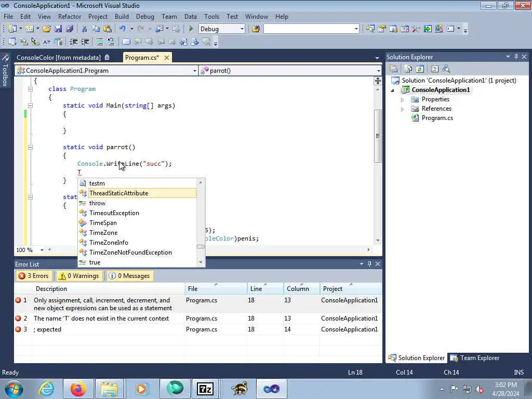Viewport: 532px width, 399px height.
Task: Open the File menu
Action: pyautogui.click(x=8, y=16)
